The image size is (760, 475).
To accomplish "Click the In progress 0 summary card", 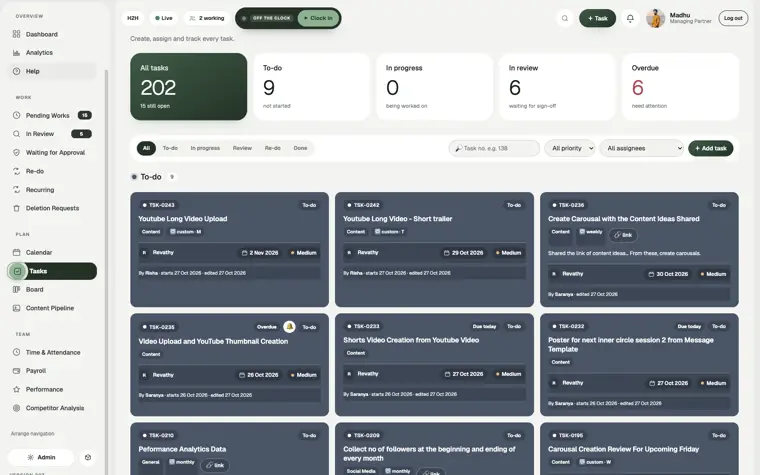I will [x=434, y=87].
